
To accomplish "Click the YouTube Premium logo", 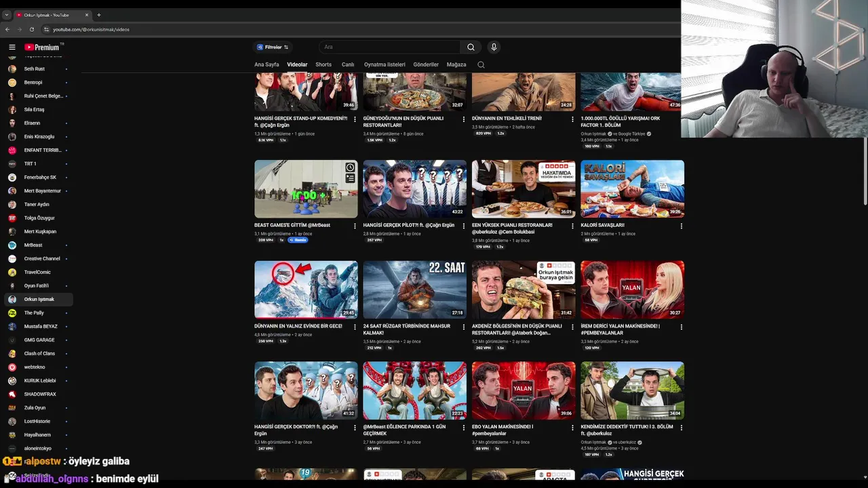I will 43,47.
